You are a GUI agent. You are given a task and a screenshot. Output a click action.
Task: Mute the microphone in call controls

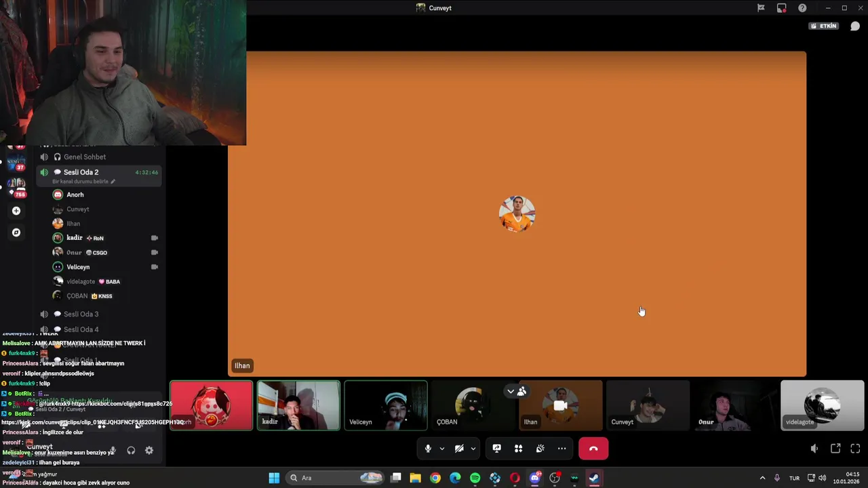(x=428, y=449)
